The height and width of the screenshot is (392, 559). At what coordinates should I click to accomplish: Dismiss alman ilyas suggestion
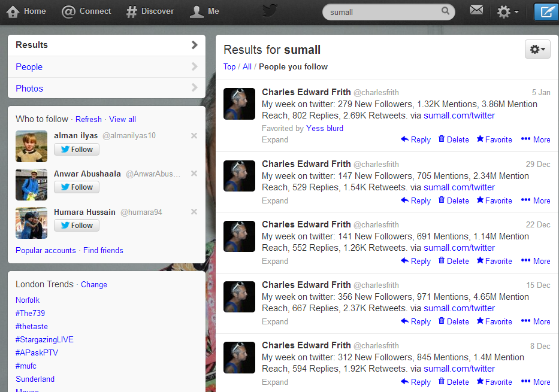point(194,136)
